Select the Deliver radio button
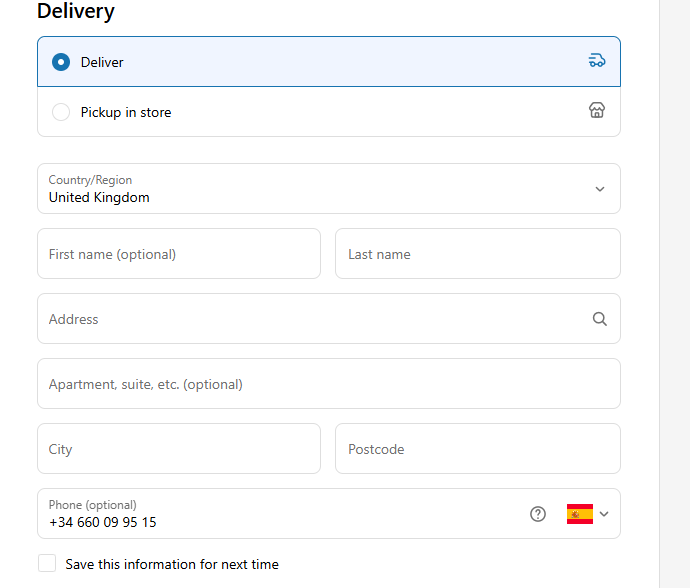The width and height of the screenshot is (690, 588). pyautogui.click(x=61, y=62)
